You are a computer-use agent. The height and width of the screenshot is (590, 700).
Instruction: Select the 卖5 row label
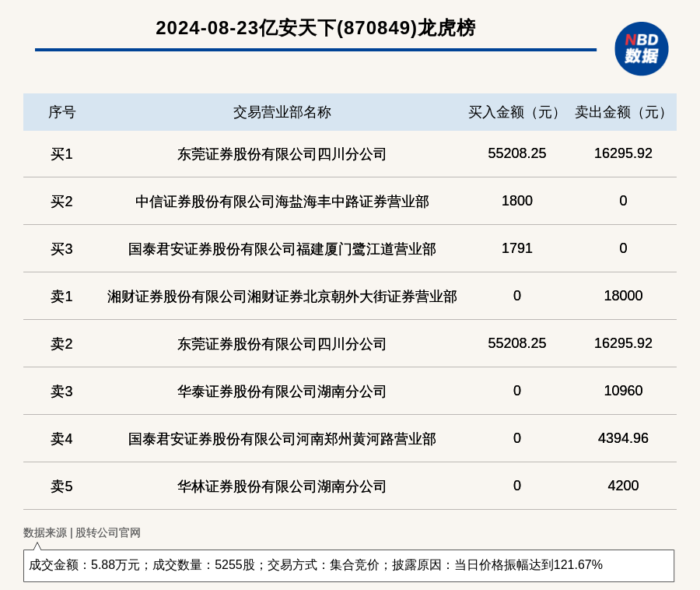click(x=61, y=486)
